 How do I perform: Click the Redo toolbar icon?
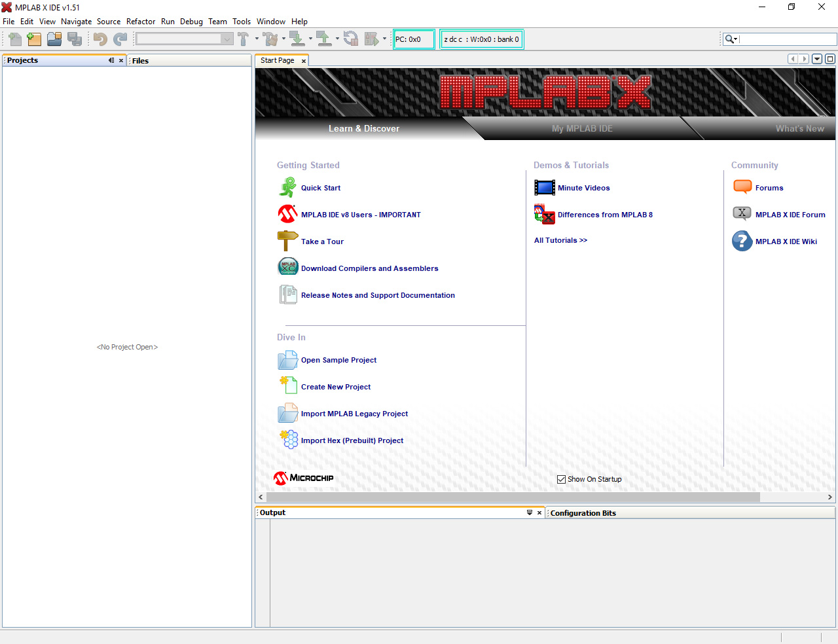tap(120, 39)
